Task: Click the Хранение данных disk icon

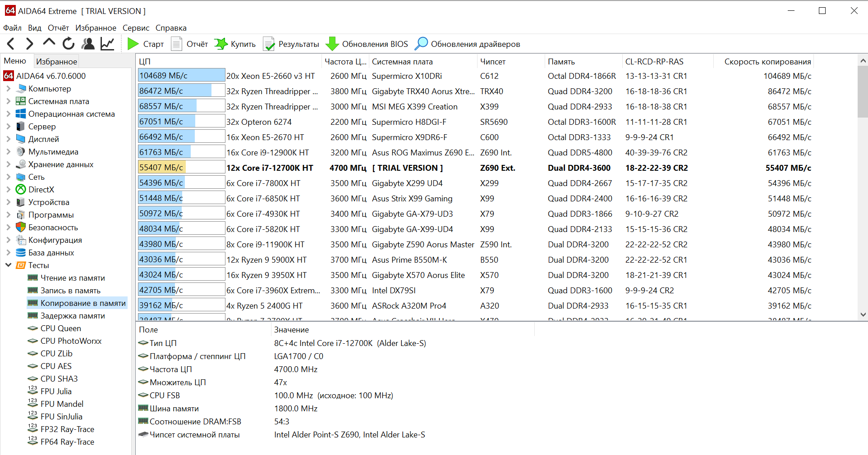Action: coord(21,164)
